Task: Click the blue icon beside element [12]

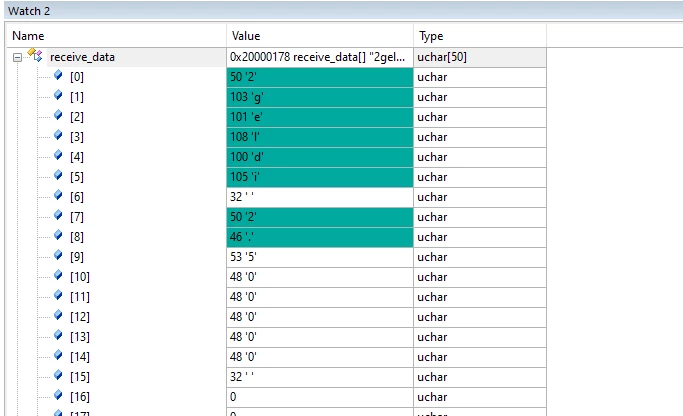Action: tap(58, 315)
